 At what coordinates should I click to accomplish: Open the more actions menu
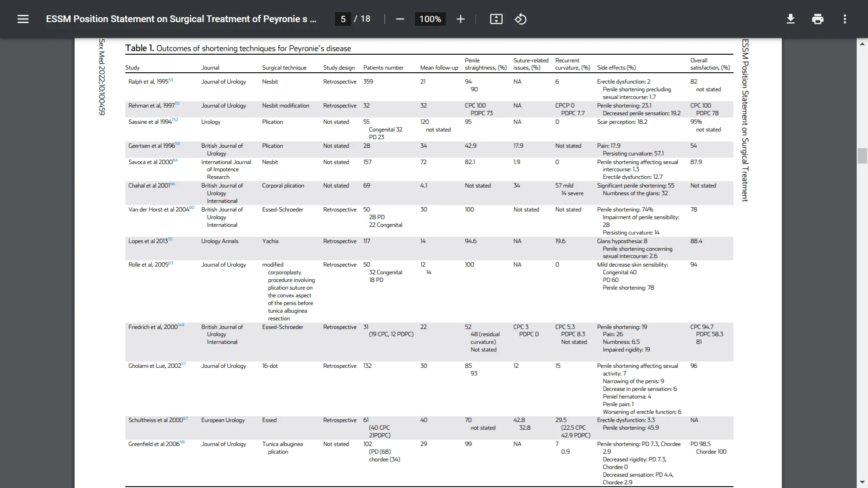844,19
